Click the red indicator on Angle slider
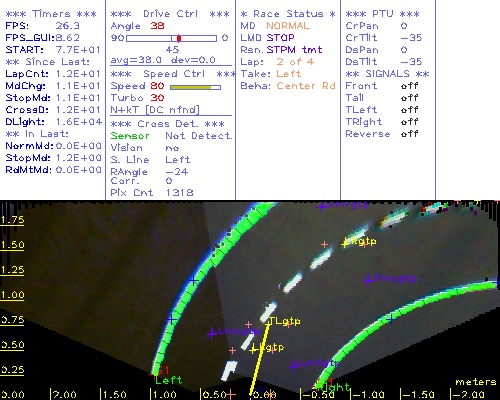 pos(179,38)
